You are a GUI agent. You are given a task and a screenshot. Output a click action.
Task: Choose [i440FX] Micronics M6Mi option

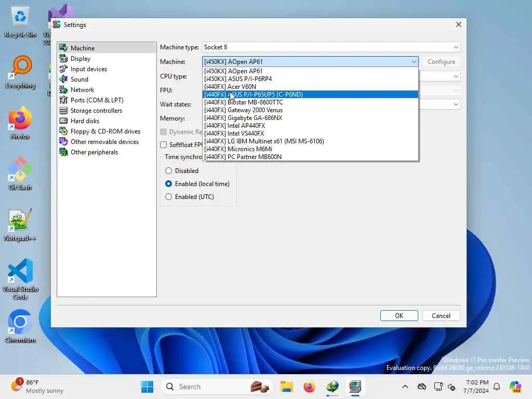tap(310, 149)
